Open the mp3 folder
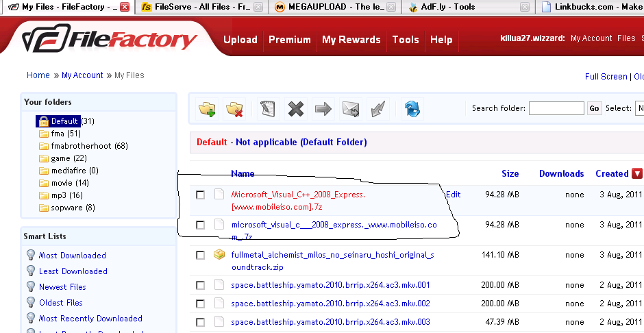644x333 pixels. click(66, 195)
